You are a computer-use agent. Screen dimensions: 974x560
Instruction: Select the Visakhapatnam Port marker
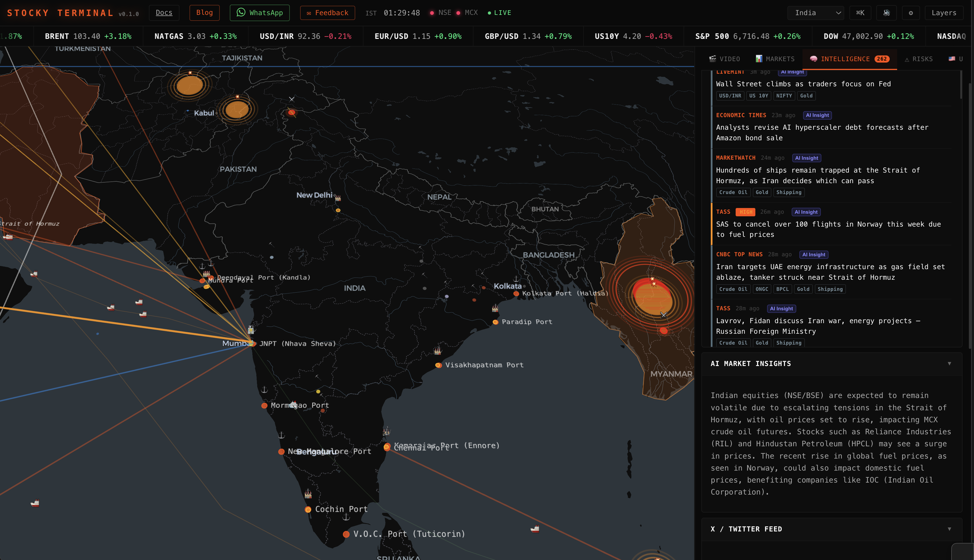[x=438, y=365]
